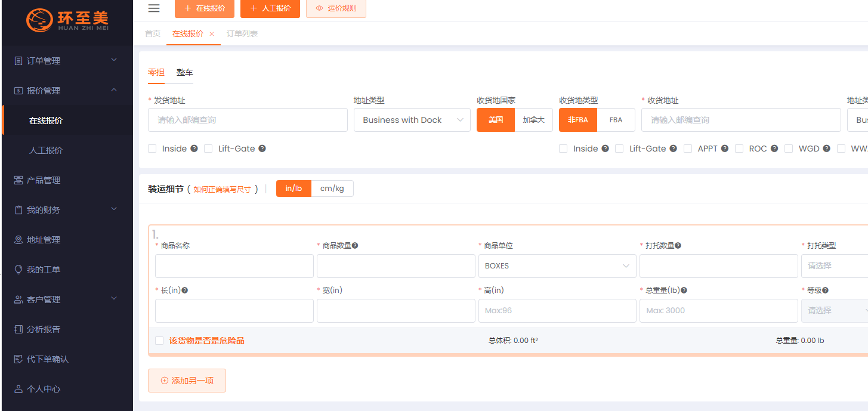Click the hamburger menu collapse icon
The image size is (868, 411).
coord(154,8)
